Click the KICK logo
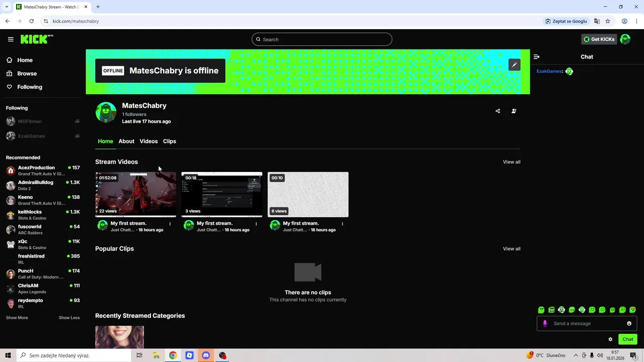The width and height of the screenshot is (644, 362). [37, 39]
